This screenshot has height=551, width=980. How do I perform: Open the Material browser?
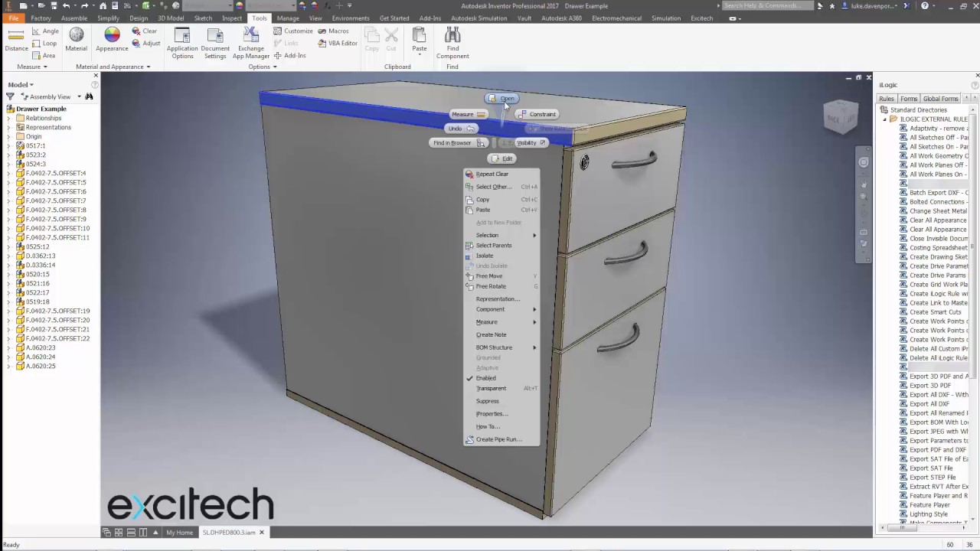[x=76, y=40]
